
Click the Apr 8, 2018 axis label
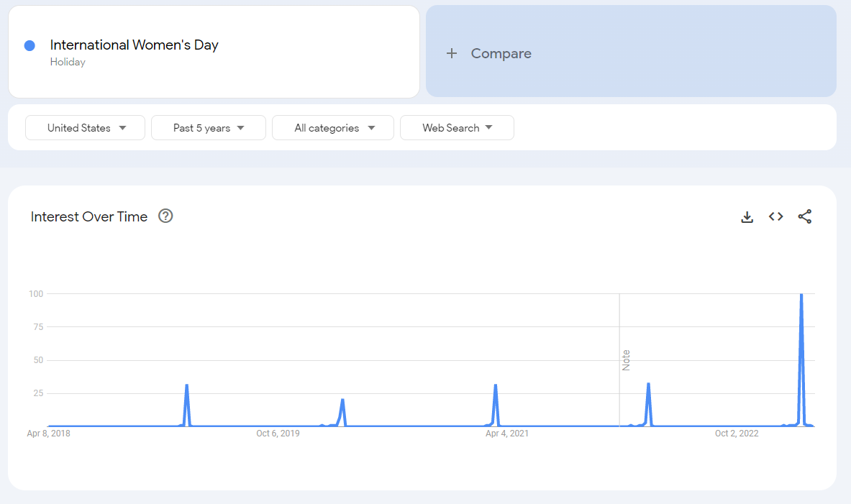(49, 434)
